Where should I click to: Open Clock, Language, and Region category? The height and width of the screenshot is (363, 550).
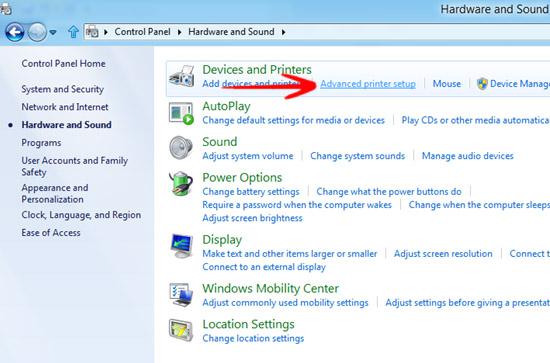[x=81, y=215]
